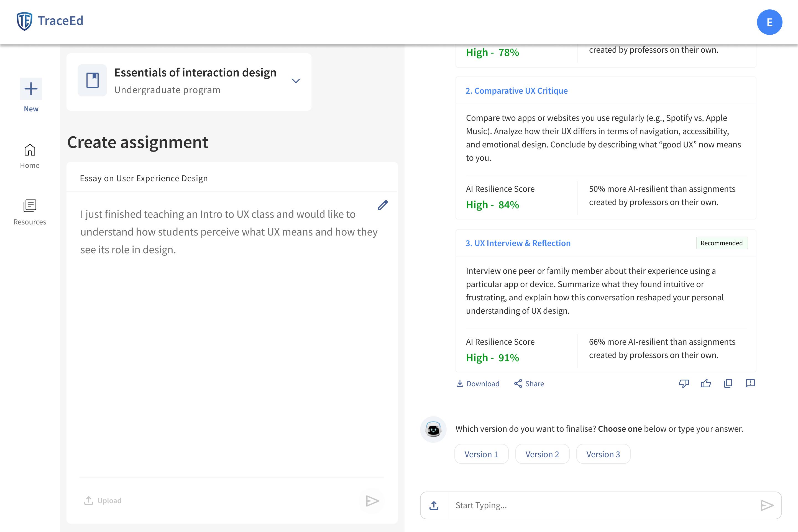The height and width of the screenshot is (532, 798).
Task: Choose Version 2 to finalise
Action: tap(542, 454)
